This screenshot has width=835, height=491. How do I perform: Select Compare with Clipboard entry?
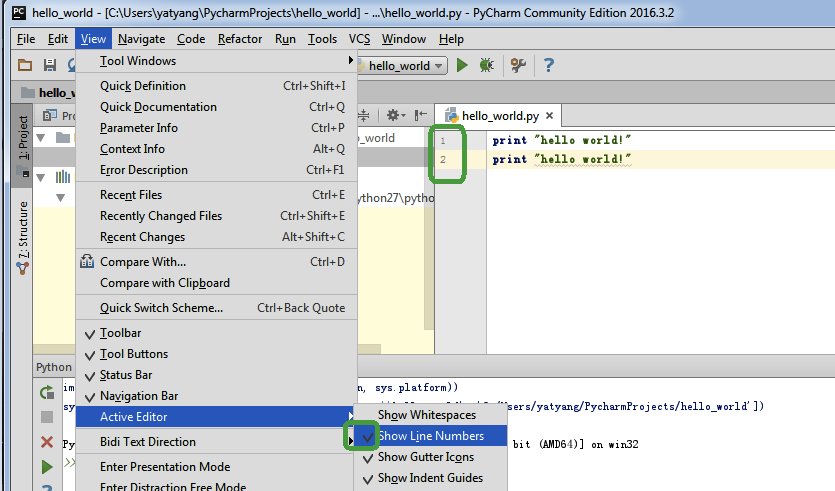216,283
